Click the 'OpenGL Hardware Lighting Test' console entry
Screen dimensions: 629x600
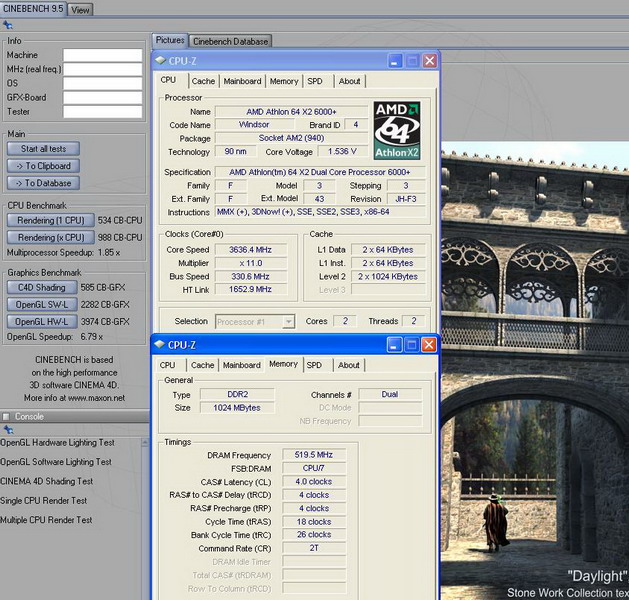click(57, 442)
